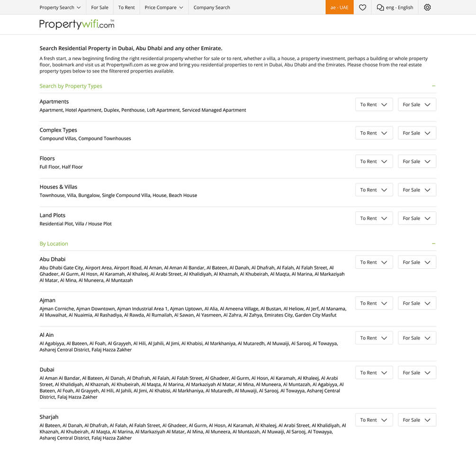Click the ae - UAE country button

pos(339,8)
